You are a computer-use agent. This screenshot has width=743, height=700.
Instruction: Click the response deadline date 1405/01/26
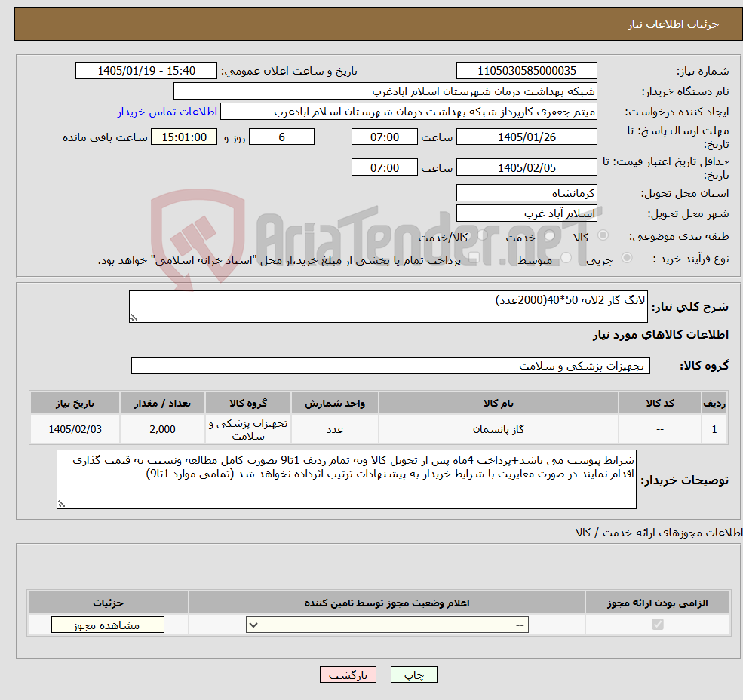[527, 137]
